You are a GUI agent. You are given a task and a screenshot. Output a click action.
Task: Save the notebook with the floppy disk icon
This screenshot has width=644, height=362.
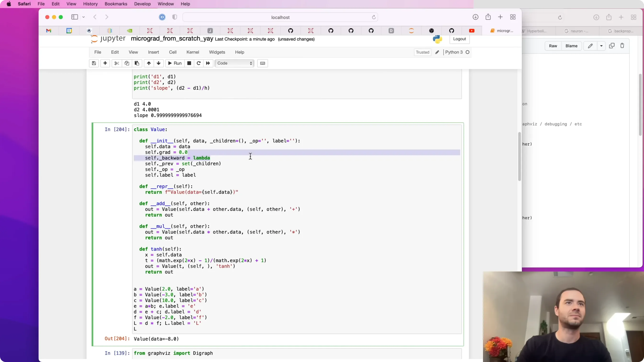94,63
